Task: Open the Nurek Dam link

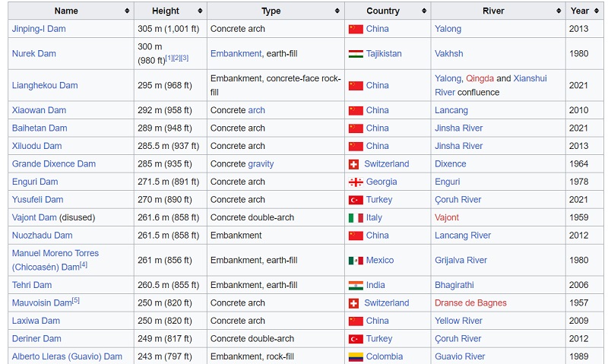Action: click(34, 54)
